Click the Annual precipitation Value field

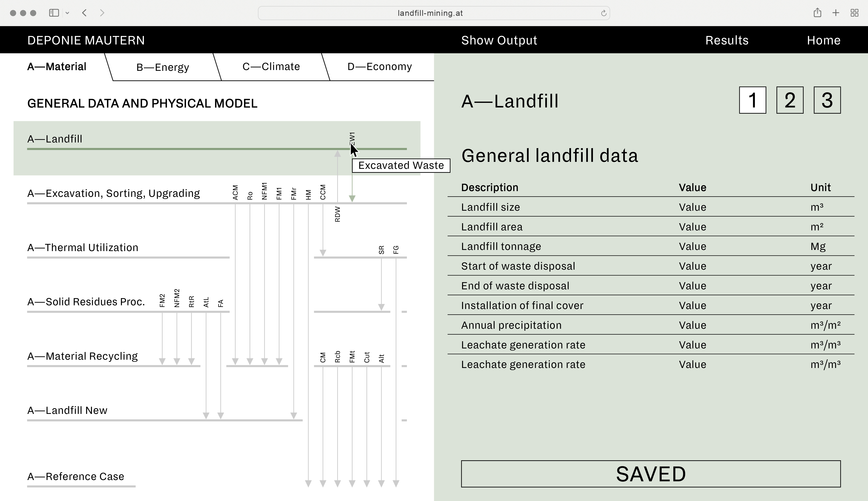[x=692, y=325]
